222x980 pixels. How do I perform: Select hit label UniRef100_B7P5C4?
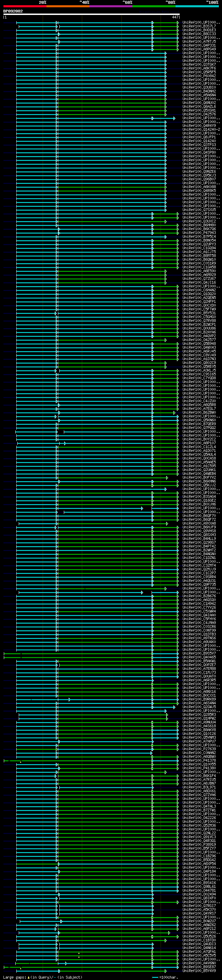[x=199, y=237]
